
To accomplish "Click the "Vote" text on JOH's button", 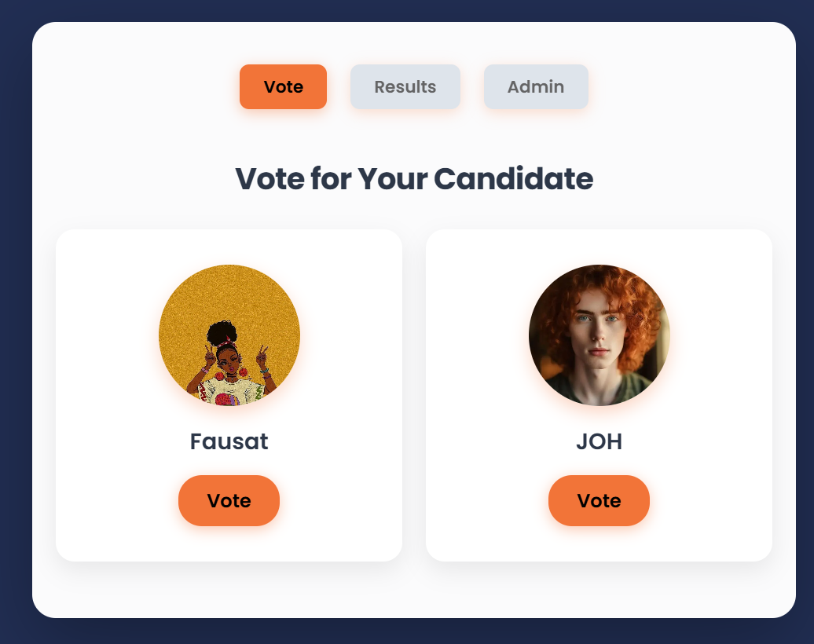I will click(x=599, y=500).
